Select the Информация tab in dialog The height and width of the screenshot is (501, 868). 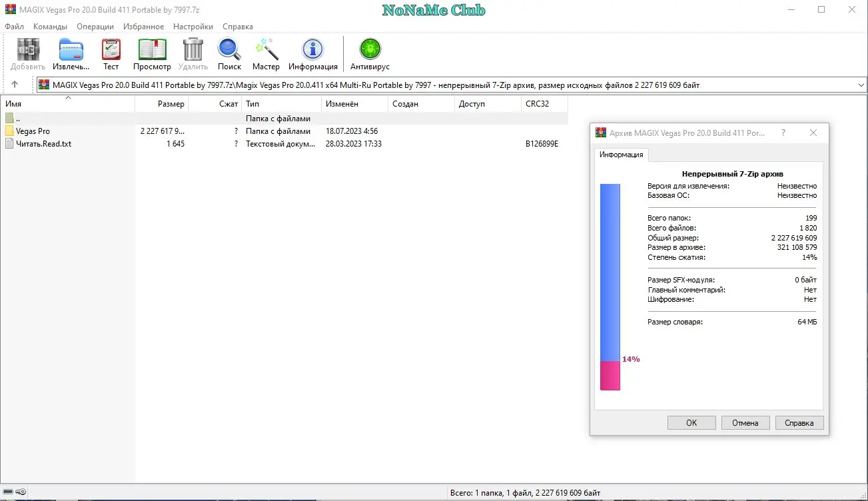pyautogui.click(x=622, y=155)
